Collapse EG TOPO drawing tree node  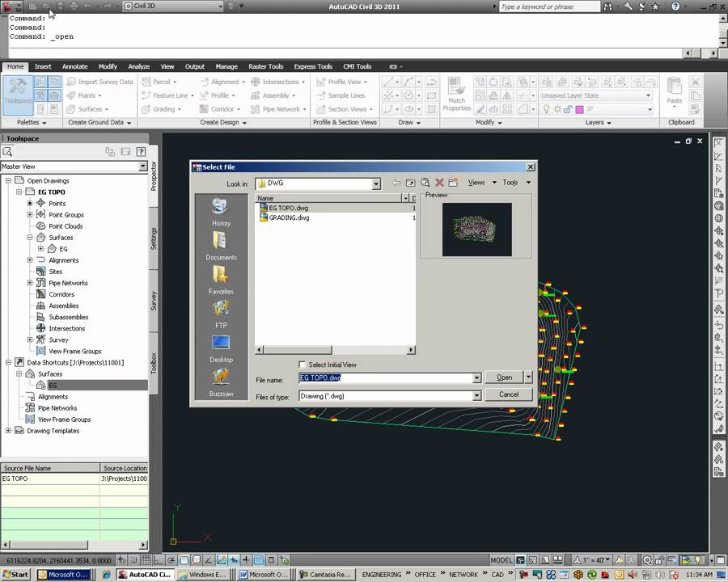19,192
